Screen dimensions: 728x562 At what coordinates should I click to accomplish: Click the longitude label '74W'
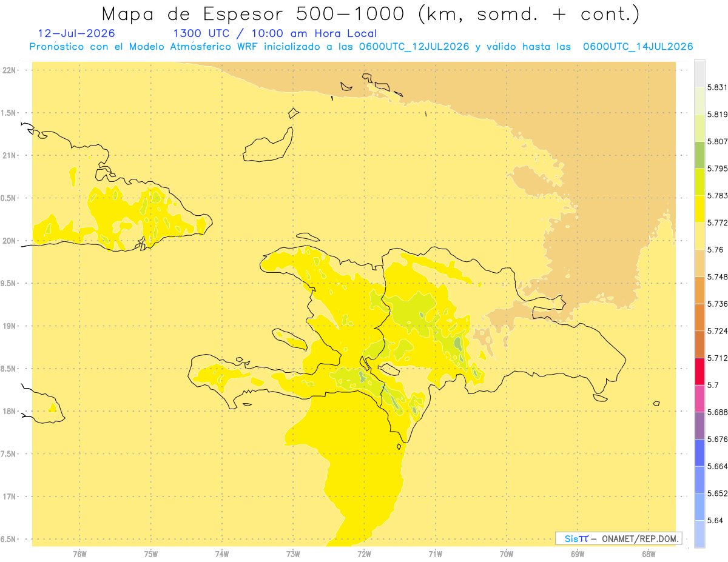pyautogui.click(x=222, y=554)
